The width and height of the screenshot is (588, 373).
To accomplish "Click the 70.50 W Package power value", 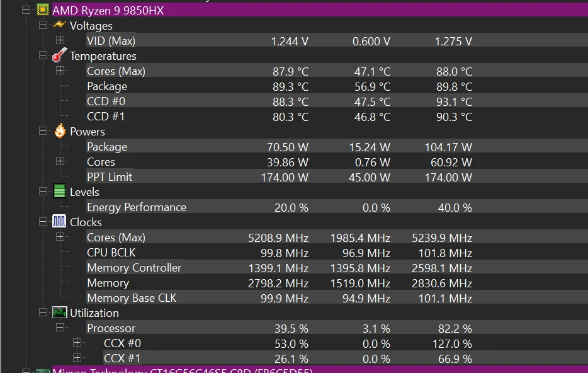I will tap(288, 147).
